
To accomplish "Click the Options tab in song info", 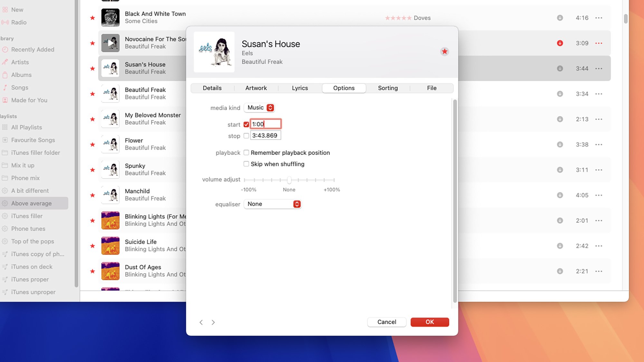I will 344,88.
